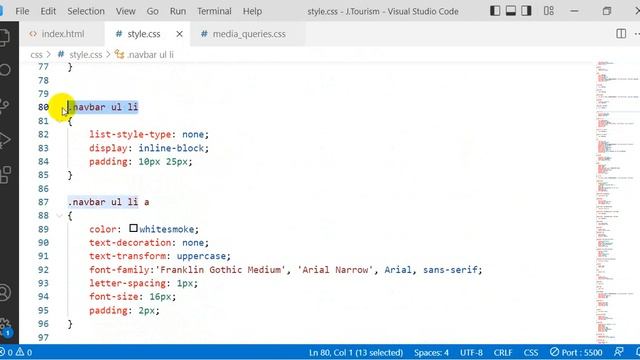Open the Search view in activity bar
The width and height of the screenshot is (640, 360).
(x=5, y=70)
